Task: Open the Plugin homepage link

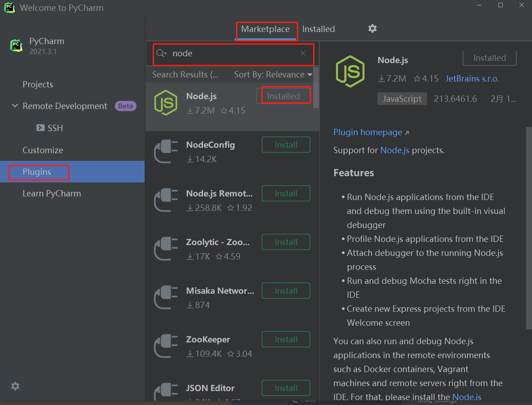Action: 371,132
